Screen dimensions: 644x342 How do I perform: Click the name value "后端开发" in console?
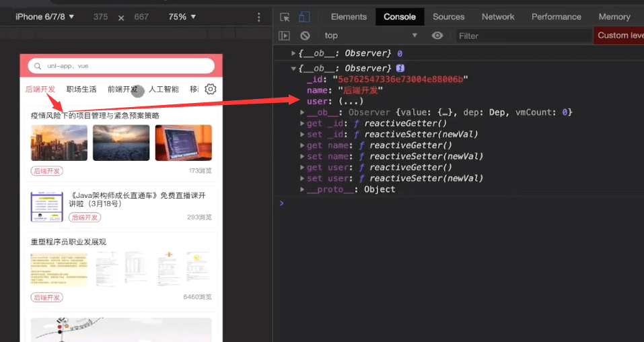click(360, 90)
